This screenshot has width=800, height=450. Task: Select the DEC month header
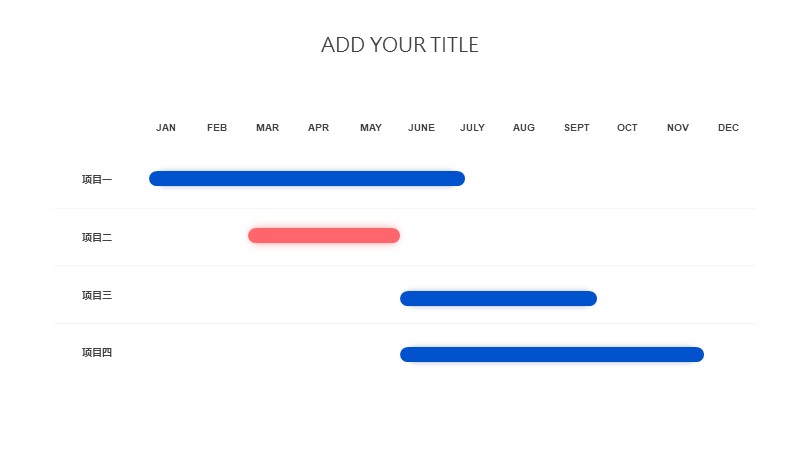(x=728, y=128)
